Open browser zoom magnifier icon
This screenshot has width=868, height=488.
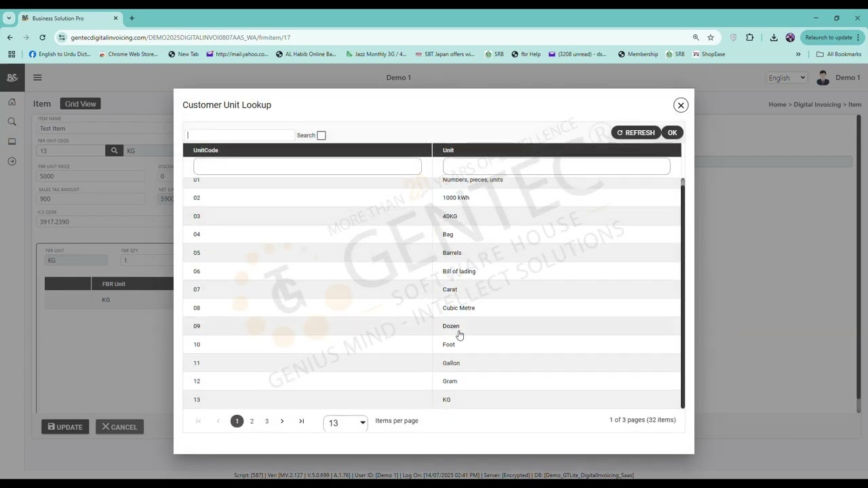pyautogui.click(x=696, y=37)
